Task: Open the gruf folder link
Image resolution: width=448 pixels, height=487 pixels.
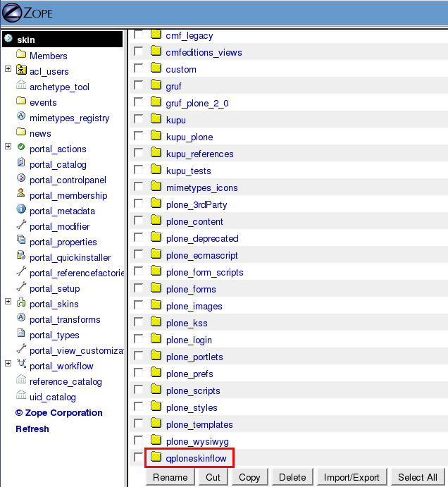Action: coord(173,87)
